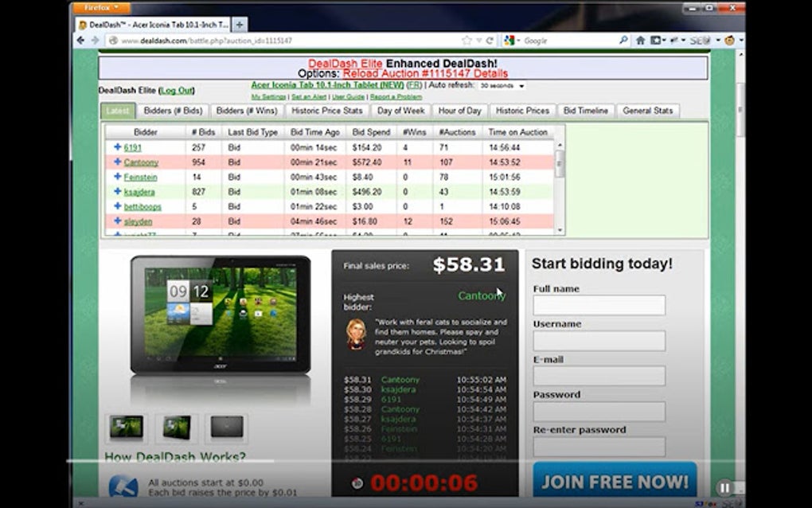Viewport: 812px width, 508px height.
Task: Open the Auto refresh 30 seconds dropdown
Action: tap(502, 85)
